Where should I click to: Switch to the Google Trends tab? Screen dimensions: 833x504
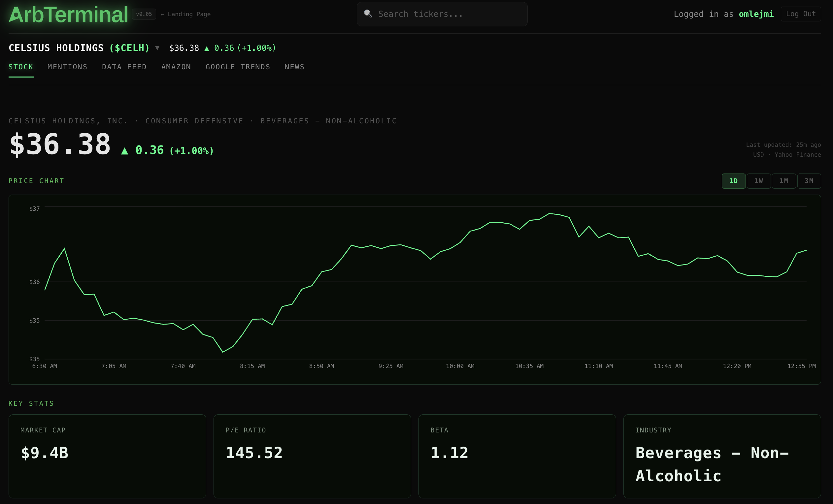point(238,67)
